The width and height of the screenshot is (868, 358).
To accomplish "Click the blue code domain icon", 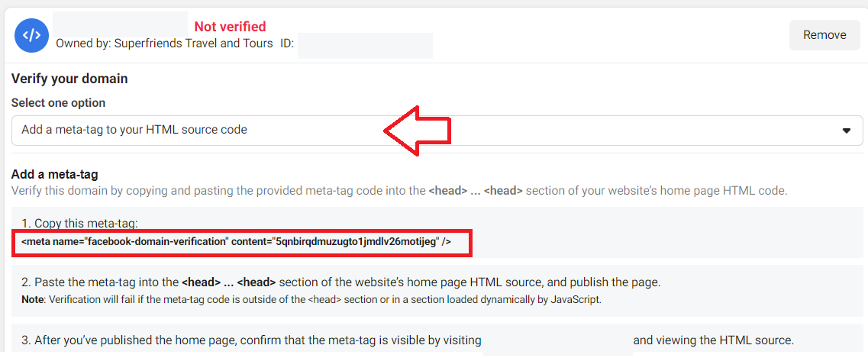I will [x=31, y=35].
